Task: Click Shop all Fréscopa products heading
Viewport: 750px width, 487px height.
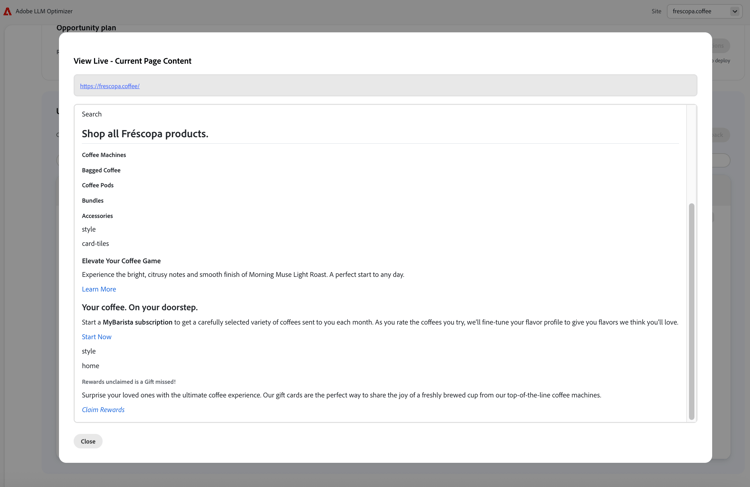Action: click(145, 133)
